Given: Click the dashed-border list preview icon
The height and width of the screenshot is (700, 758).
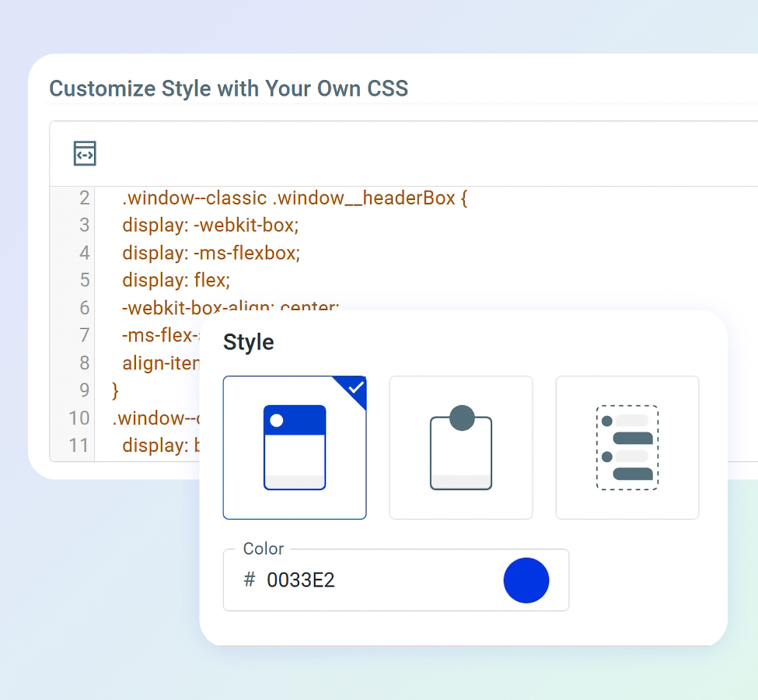Looking at the screenshot, I should click(627, 447).
